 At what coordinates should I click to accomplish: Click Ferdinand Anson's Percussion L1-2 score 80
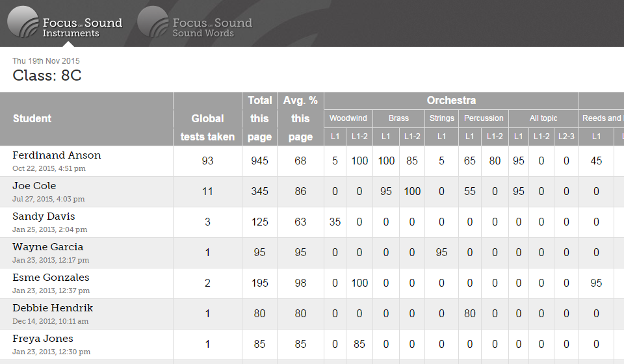(x=495, y=161)
